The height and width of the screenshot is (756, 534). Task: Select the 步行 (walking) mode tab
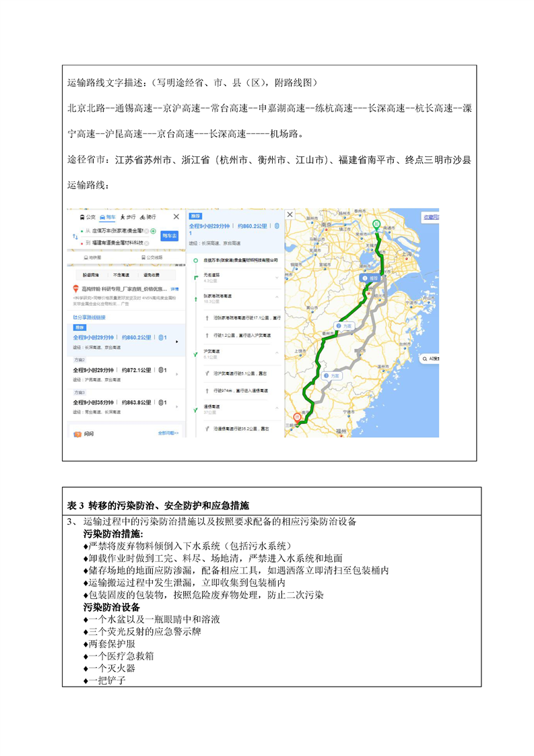tap(127, 217)
